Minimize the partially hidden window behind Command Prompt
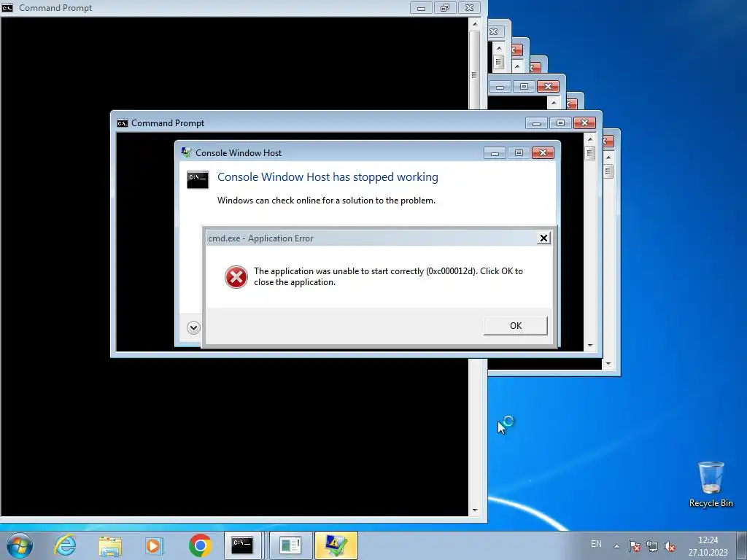 tap(500, 87)
